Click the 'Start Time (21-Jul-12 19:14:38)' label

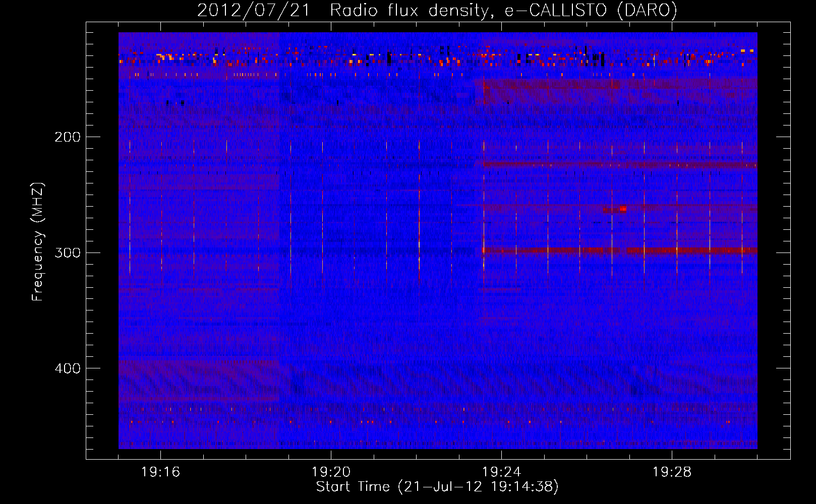[437, 487]
